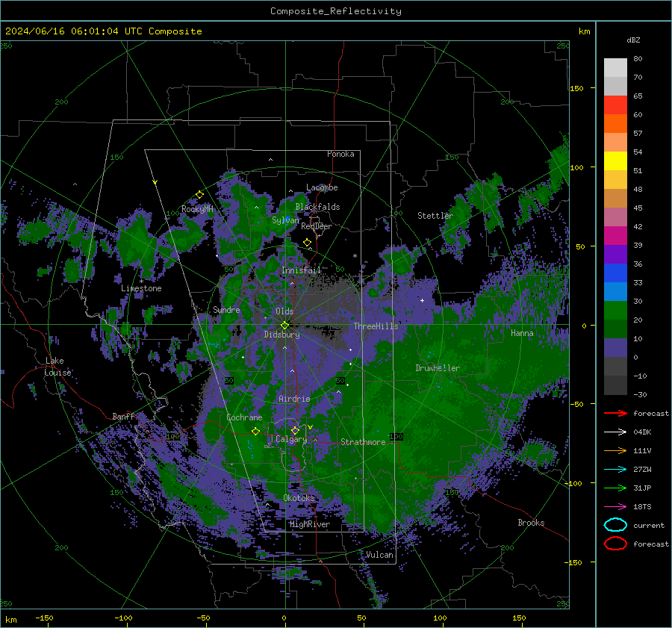The image size is (672, 628).
Task: Click the Lake Louise label
Action: 57,367
